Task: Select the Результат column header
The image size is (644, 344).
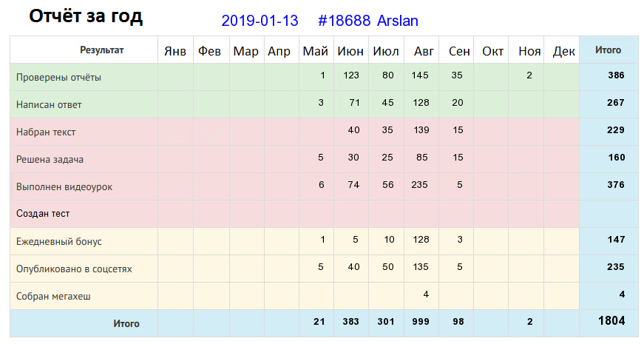Action: pyautogui.click(x=101, y=50)
